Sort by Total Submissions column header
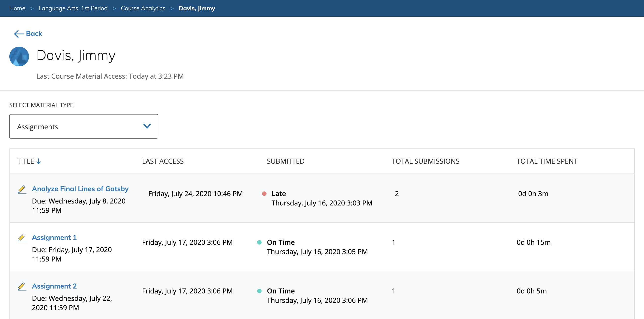 click(x=425, y=161)
